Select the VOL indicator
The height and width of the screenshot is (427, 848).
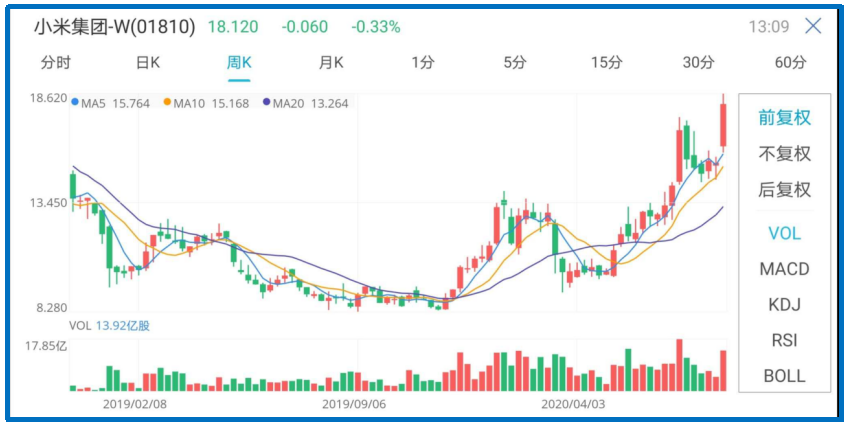tap(784, 233)
